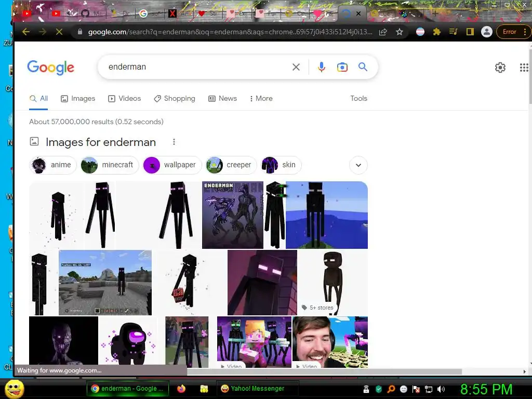Go back to the previous page
This screenshot has height=399, width=532.
tap(26, 32)
